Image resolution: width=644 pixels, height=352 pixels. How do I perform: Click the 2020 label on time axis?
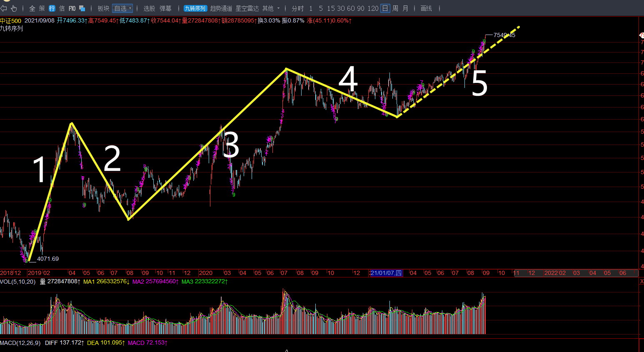tap(205, 273)
